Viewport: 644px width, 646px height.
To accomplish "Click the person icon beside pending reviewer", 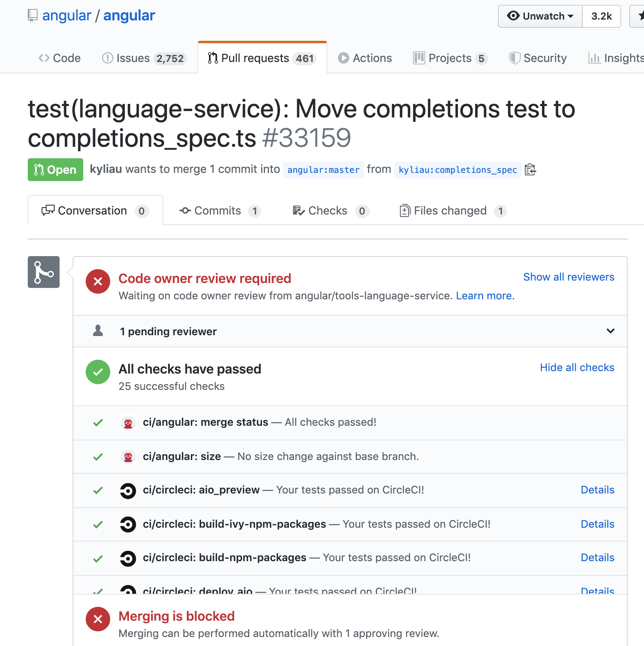I will pyautogui.click(x=98, y=331).
